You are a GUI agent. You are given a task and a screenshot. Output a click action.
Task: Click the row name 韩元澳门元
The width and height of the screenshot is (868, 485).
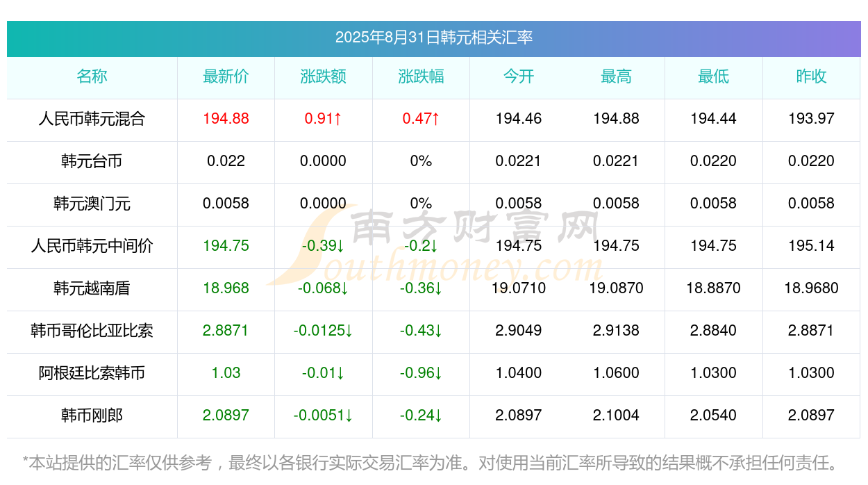tap(92, 204)
